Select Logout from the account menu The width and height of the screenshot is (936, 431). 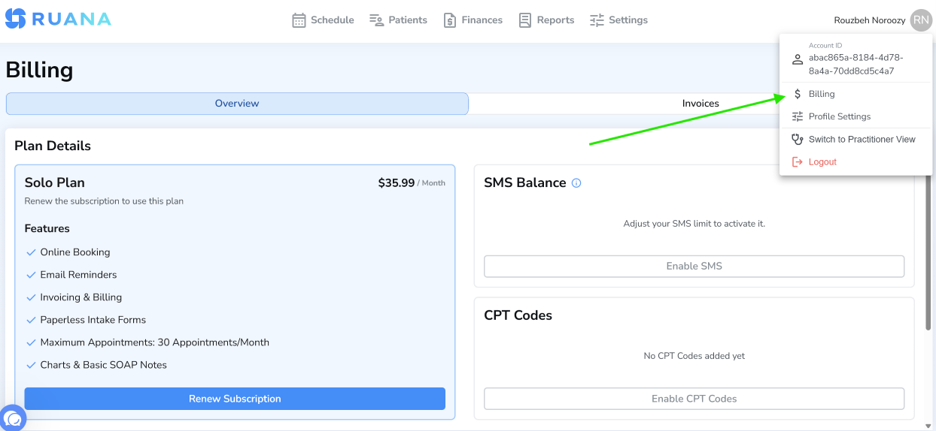pyautogui.click(x=855, y=162)
